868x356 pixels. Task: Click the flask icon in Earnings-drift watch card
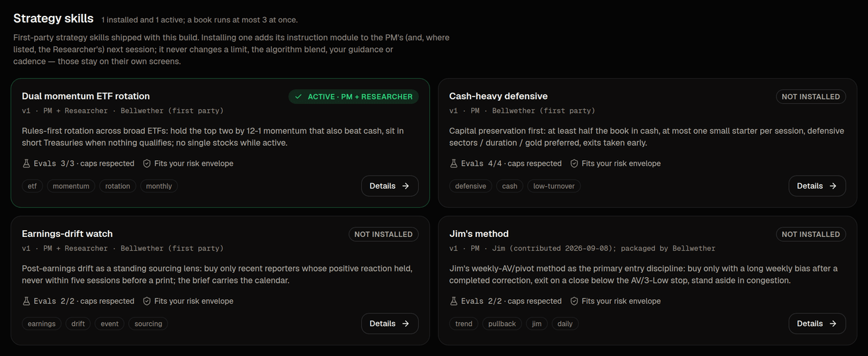[26, 301]
